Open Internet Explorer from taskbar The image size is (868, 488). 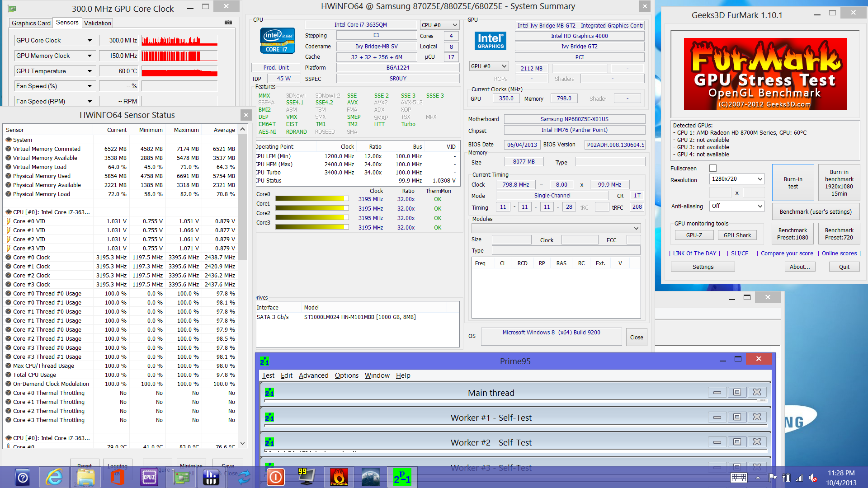pos(54,477)
